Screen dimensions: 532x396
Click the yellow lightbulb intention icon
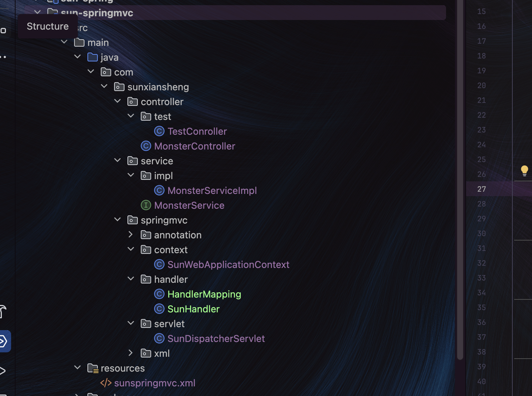coord(524,171)
